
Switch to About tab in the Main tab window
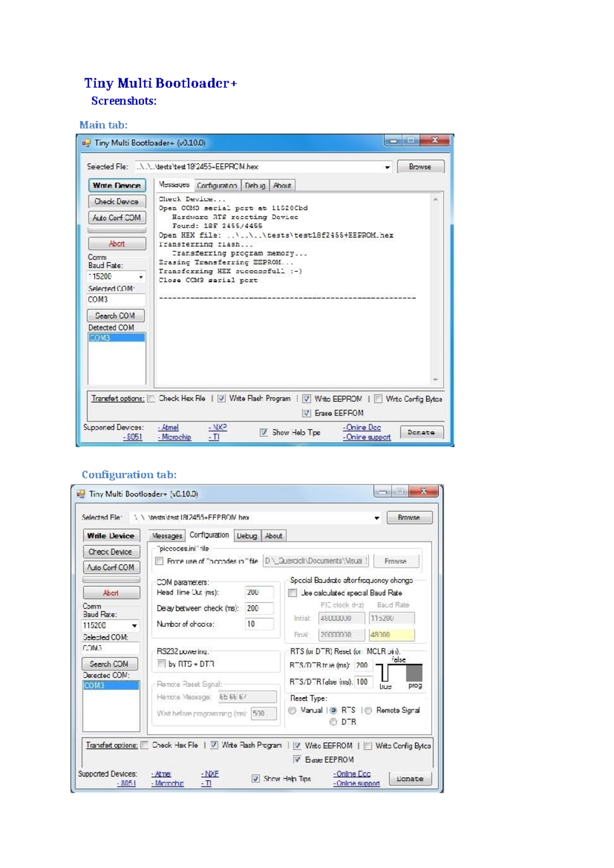pyautogui.click(x=282, y=186)
